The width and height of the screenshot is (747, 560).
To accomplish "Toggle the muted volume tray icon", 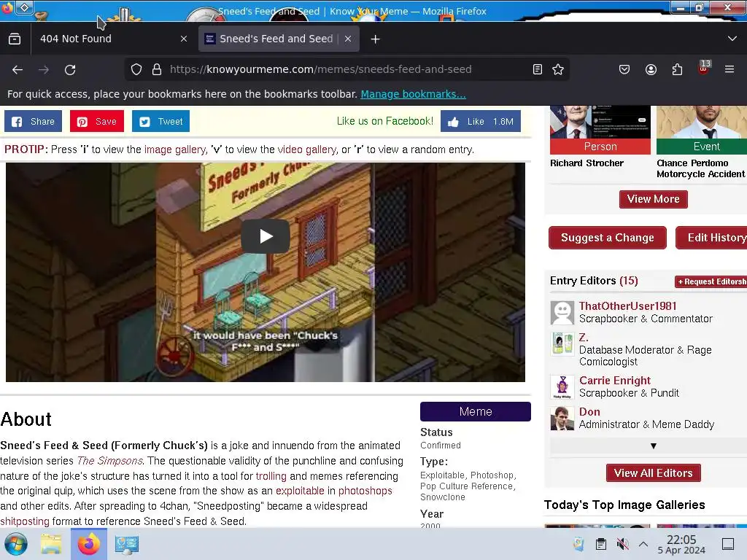I will point(622,544).
